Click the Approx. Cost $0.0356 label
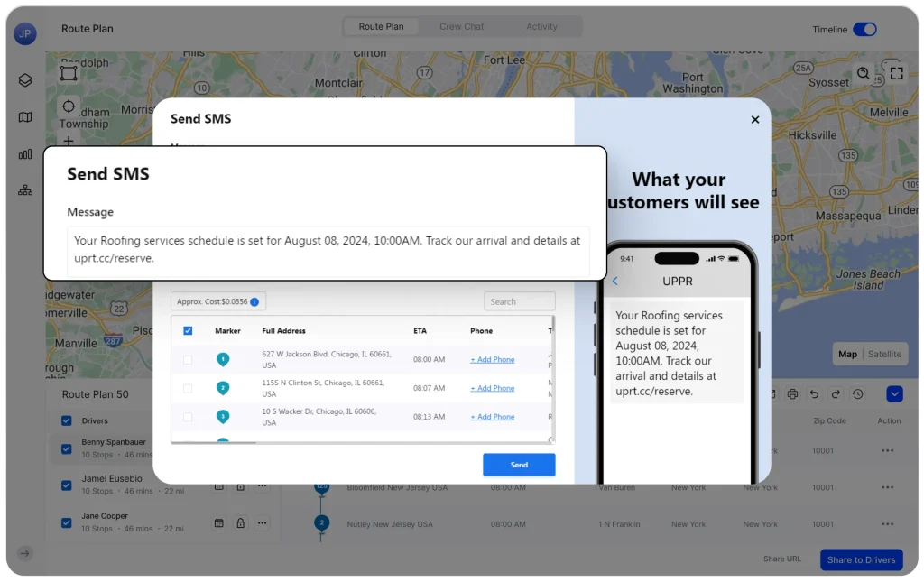 point(212,301)
